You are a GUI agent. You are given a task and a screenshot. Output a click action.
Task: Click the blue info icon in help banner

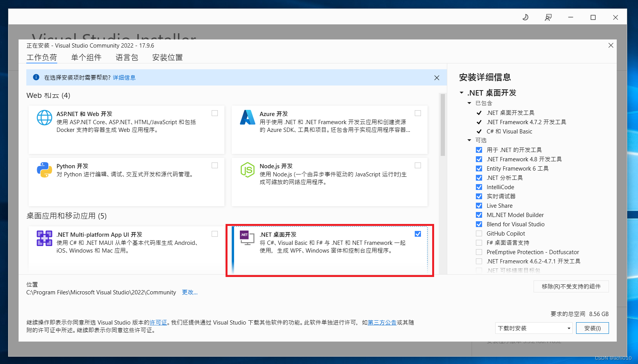[x=36, y=77]
